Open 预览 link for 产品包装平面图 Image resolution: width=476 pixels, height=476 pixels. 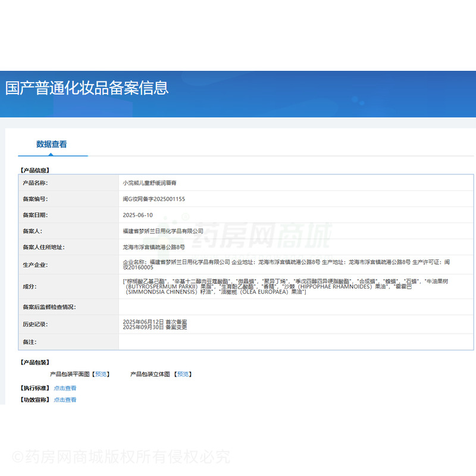tap(102, 374)
